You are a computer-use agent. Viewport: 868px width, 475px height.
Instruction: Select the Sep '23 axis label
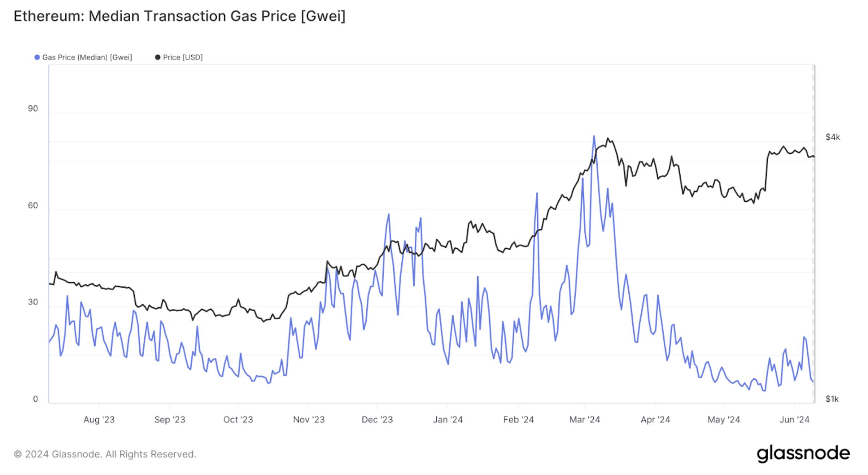170,420
